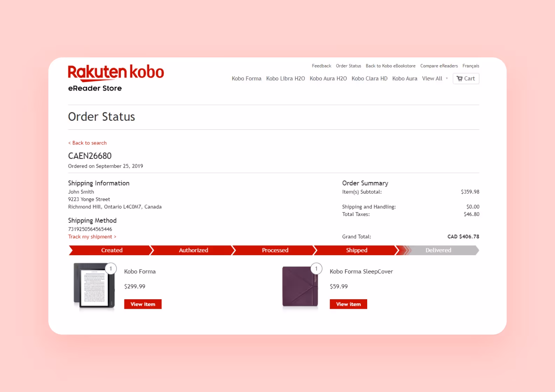This screenshot has width=555, height=392.
Task: Click the Kobo Forma SleepCover thumbnail
Action: click(300, 286)
